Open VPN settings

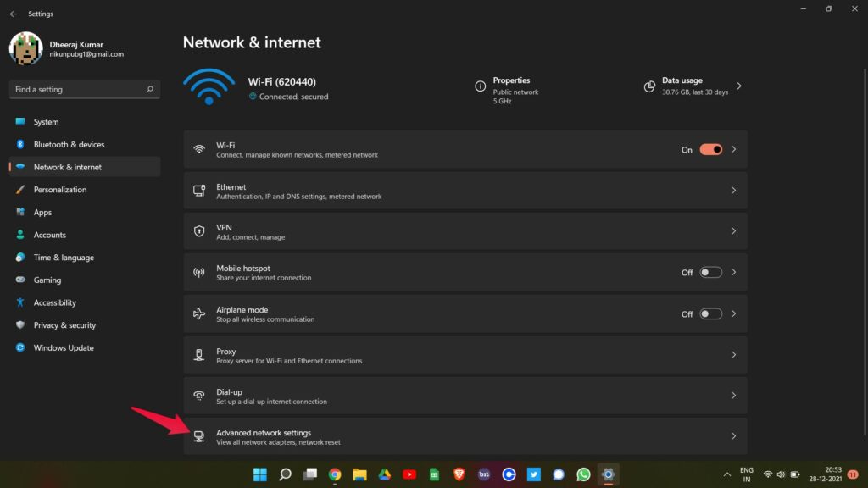click(465, 230)
